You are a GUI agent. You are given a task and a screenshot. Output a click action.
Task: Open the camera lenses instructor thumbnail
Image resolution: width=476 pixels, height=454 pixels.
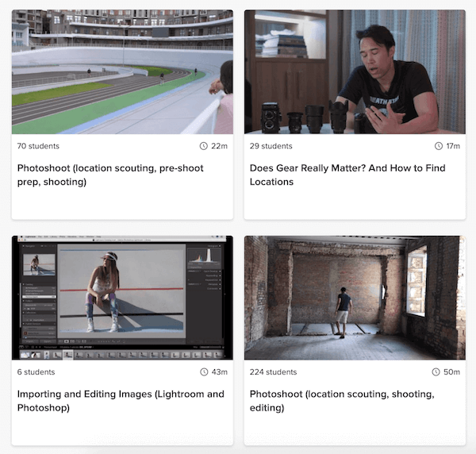coord(355,72)
